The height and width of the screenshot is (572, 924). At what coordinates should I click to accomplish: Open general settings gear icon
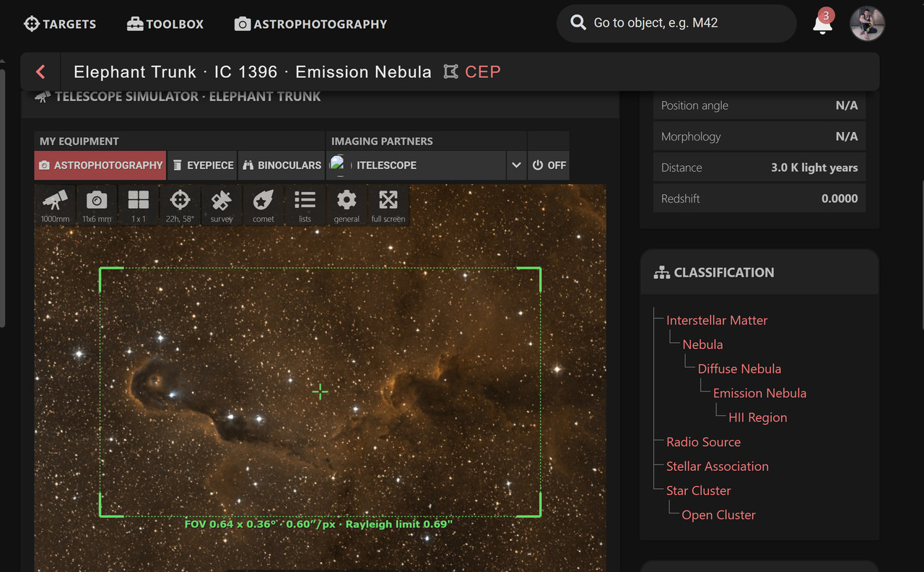[346, 205]
